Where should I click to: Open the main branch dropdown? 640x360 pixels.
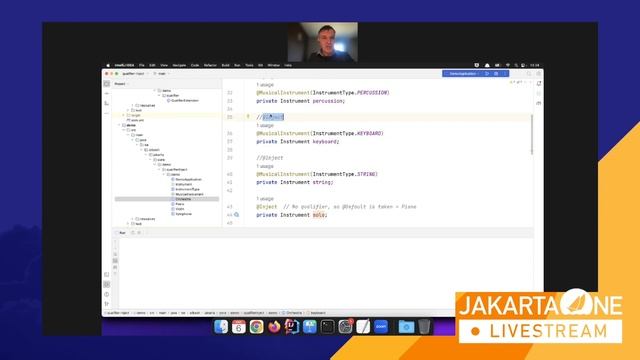[x=163, y=74]
